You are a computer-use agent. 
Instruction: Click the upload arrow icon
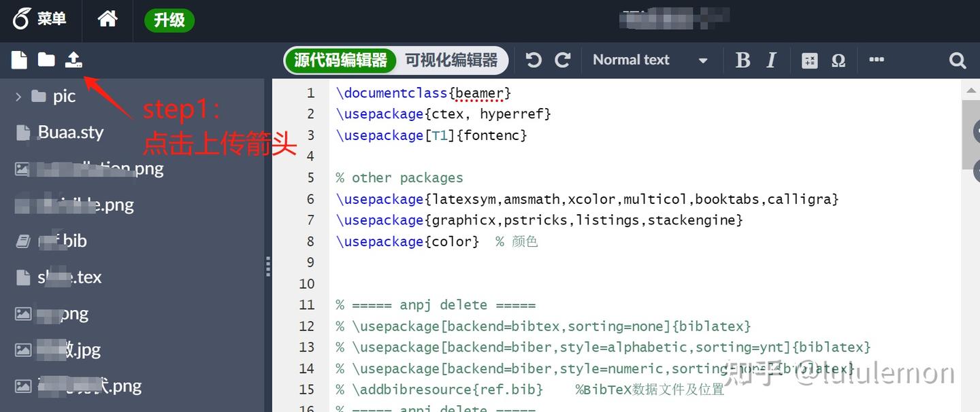point(73,60)
